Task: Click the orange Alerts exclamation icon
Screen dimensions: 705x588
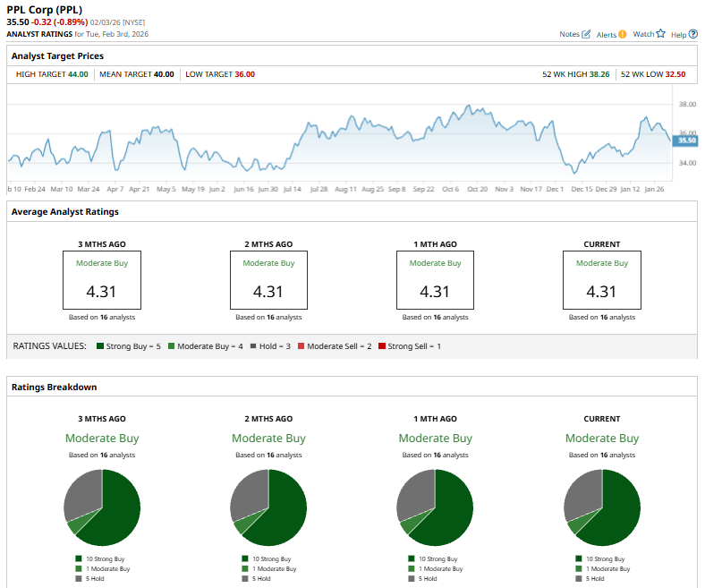Action: pos(623,34)
